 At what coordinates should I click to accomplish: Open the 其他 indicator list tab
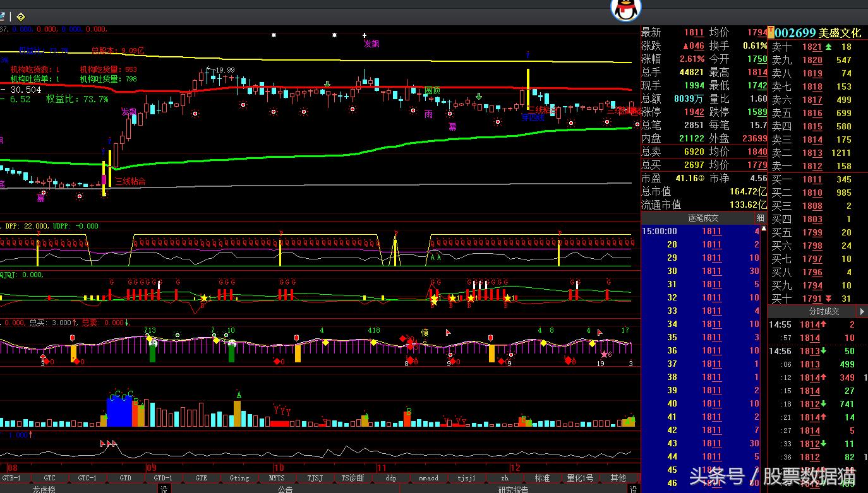(x=618, y=478)
